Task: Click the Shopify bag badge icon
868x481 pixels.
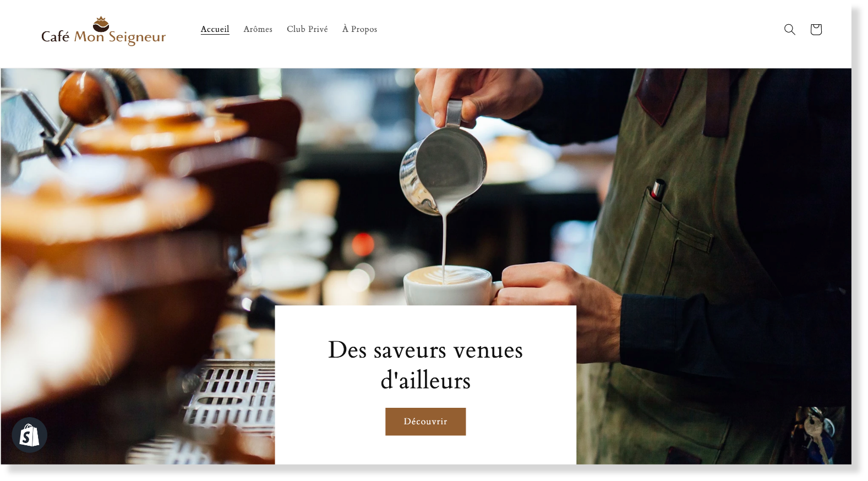Action: pyautogui.click(x=29, y=435)
